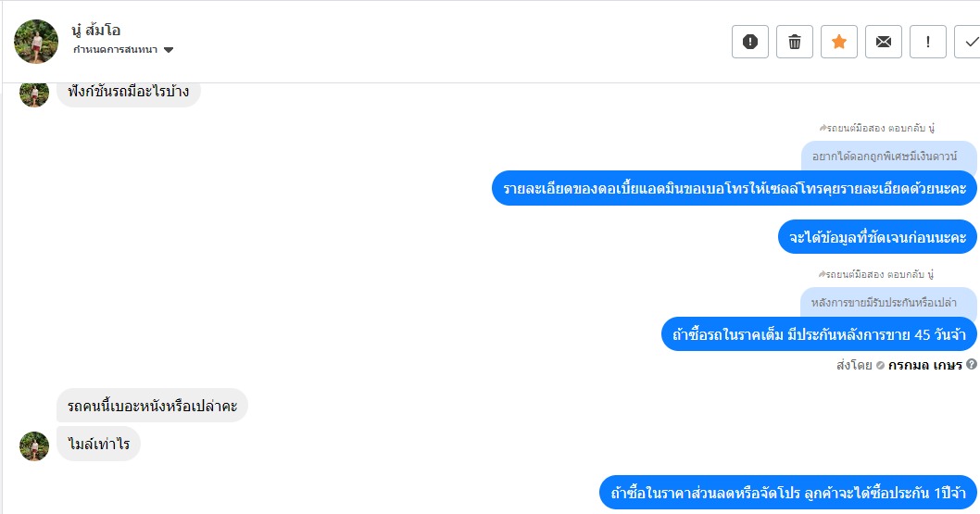Screen dimensions: 980x514
Task: Open the กำหนดการสนทนา conversation assignment menu
Action: 117,50
